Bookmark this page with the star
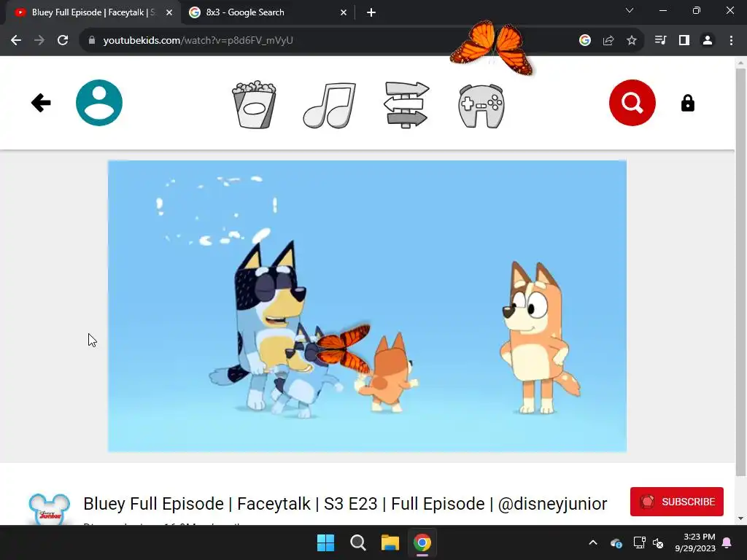747x560 pixels. pyautogui.click(x=632, y=41)
